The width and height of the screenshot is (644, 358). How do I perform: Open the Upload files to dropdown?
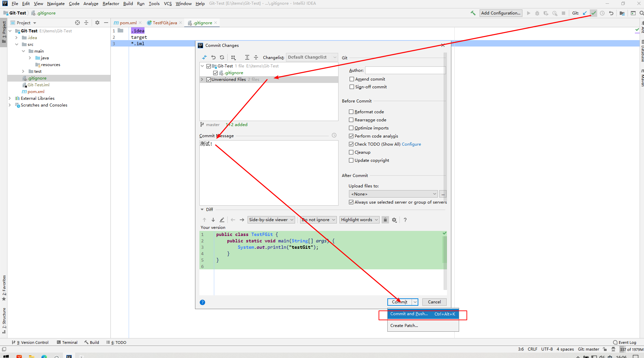pyautogui.click(x=393, y=194)
